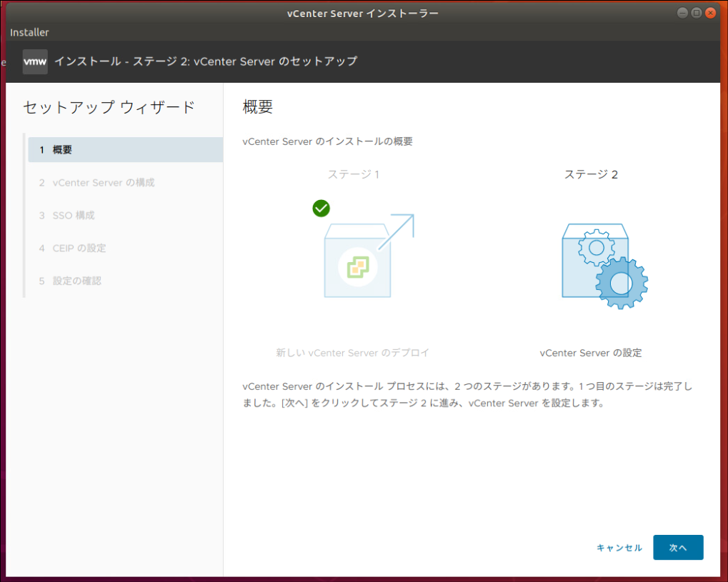Click the キャンセル button
Viewport: 728px width, 582px height.
click(619, 548)
